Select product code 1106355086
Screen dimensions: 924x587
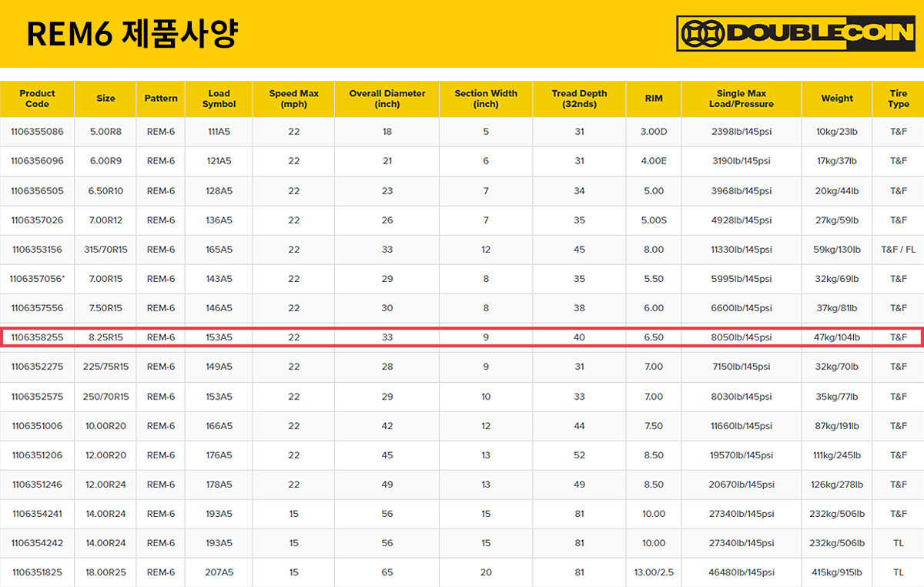(x=37, y=132)
